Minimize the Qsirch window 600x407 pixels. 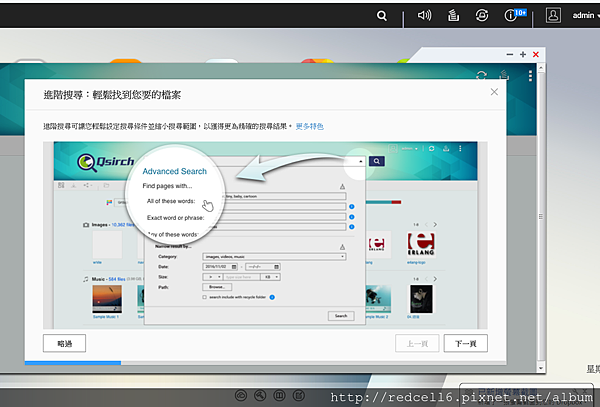pyautogui.click(x=510, y=55)
